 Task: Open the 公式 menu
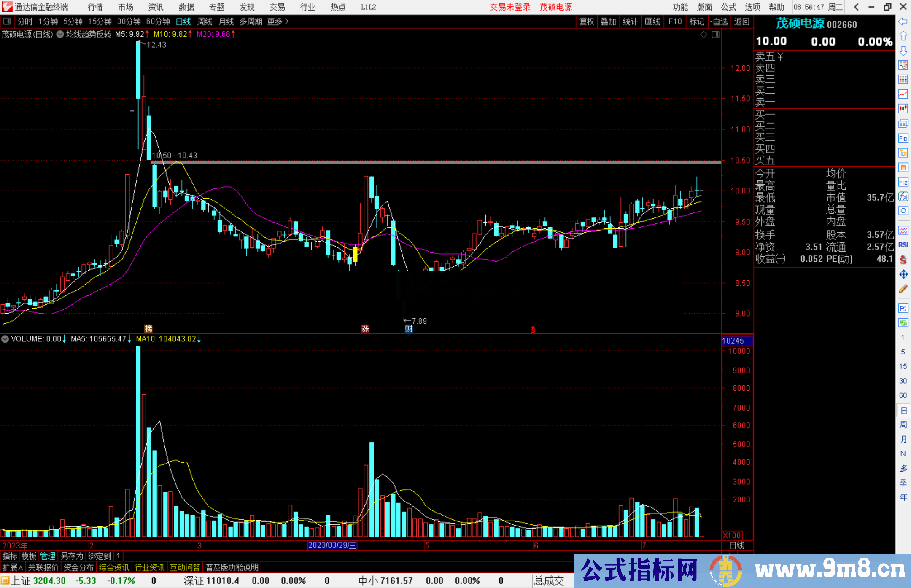click(x=728, y=7)
